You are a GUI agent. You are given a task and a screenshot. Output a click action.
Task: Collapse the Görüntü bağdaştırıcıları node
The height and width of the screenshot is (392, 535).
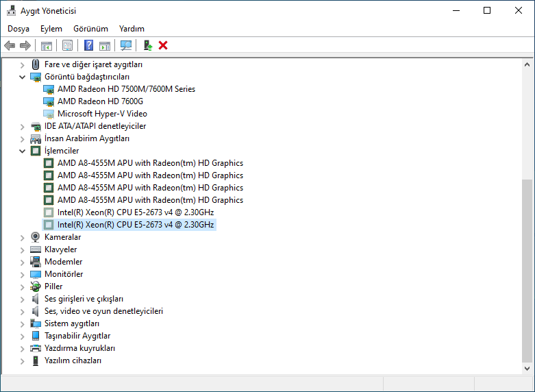(x=22, y=77)
